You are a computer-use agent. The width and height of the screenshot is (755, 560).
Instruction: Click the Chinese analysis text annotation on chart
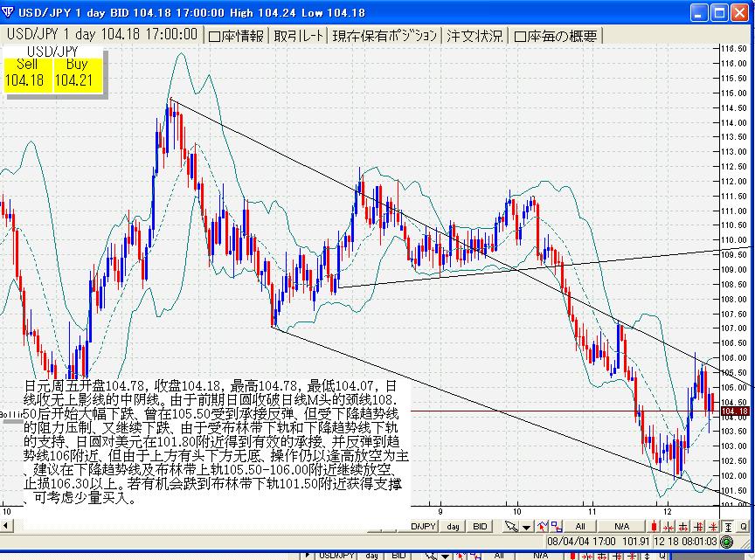coord(217,441)
